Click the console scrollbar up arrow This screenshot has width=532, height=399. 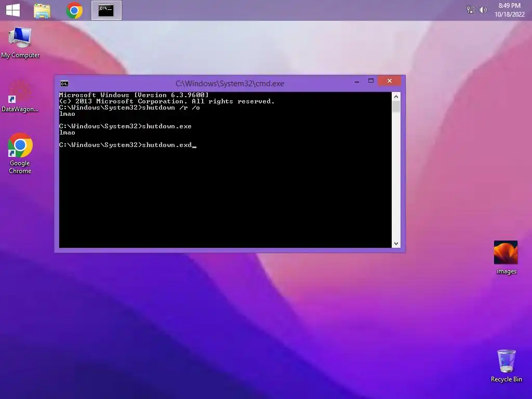pyautogui.click(x=396, y=97)
